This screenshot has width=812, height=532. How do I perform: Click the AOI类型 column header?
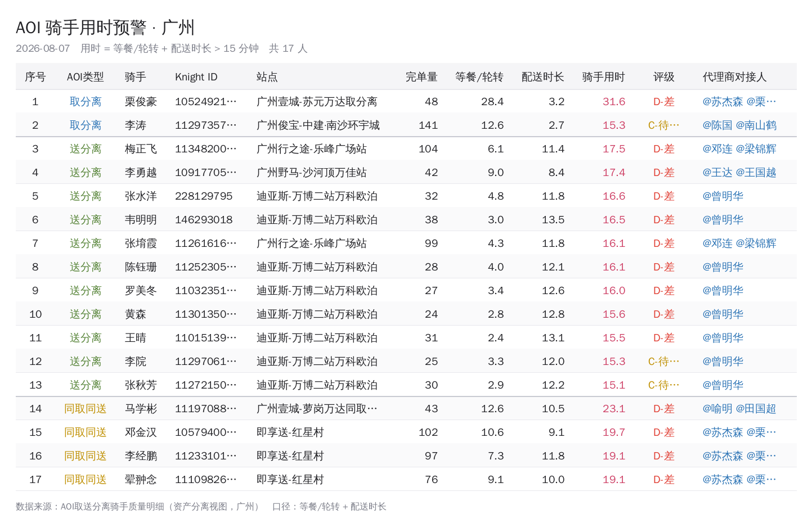(86, 77)
